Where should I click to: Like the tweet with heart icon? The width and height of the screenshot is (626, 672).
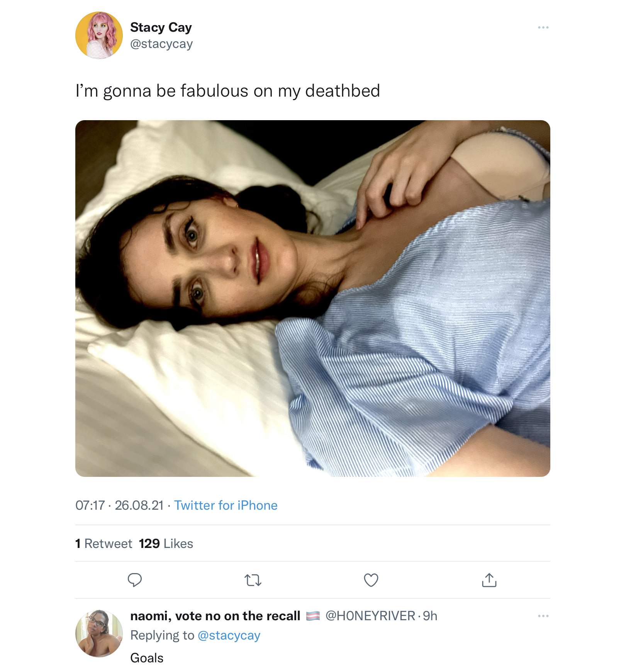point(371,580)
